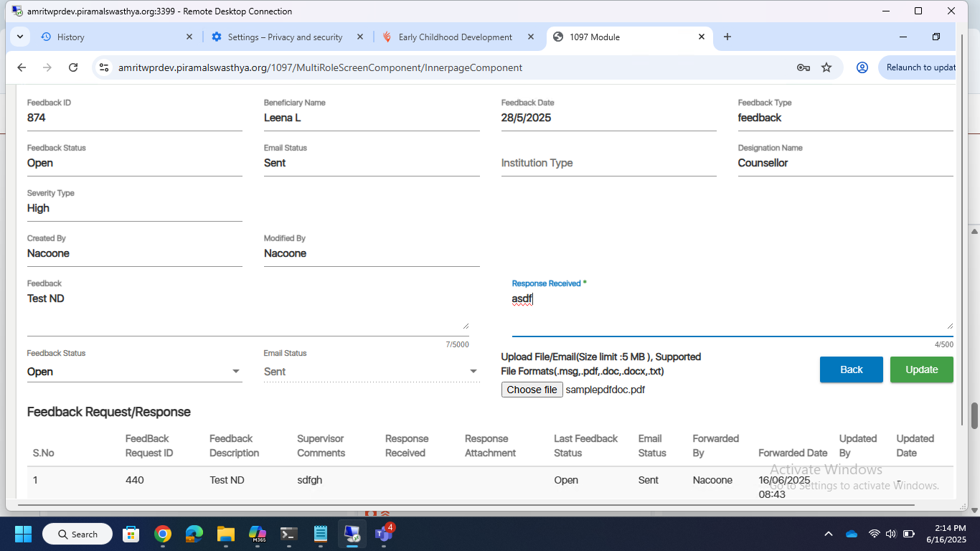Image resolution: width=980 pixels, height=551 pixels.
Task: Open Chrome tab search chevron
Action: click(19, 37)
